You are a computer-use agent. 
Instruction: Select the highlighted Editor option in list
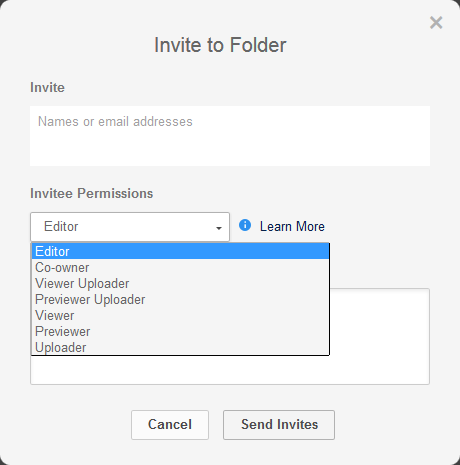pos(180,251)
